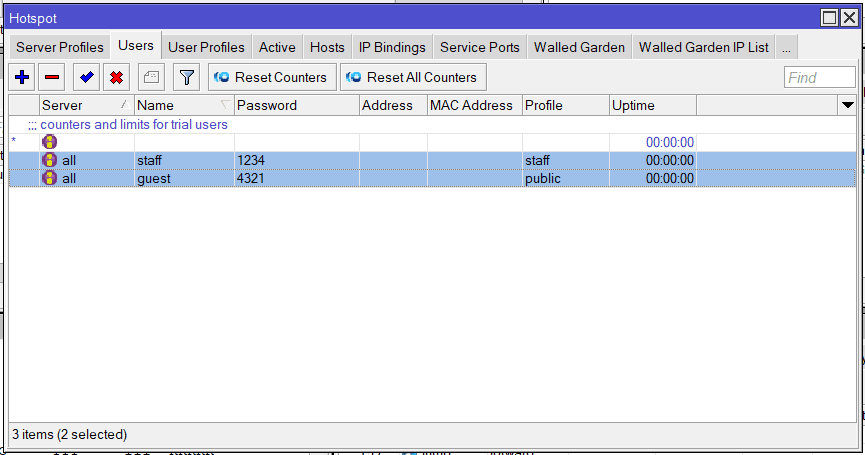865x455 pixels.
Task: Expand hidden tabs with the ellipsis tab
Action: click(x=786, y=47)
